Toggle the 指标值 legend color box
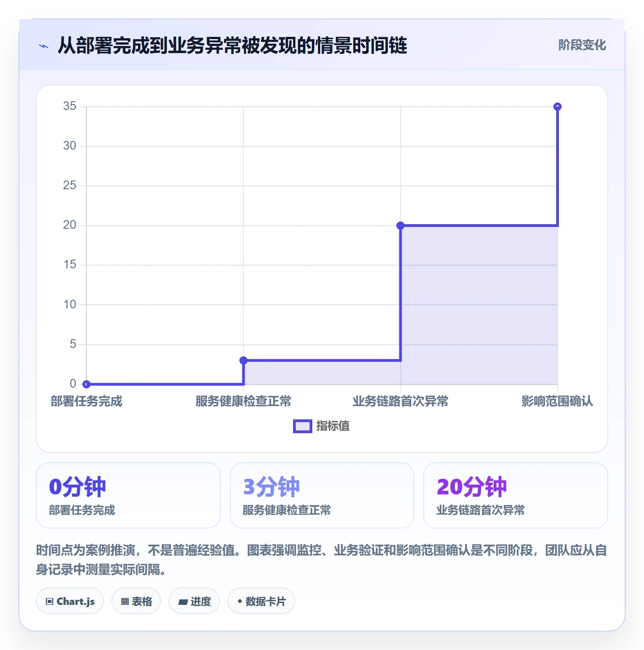 coord(303,426)
